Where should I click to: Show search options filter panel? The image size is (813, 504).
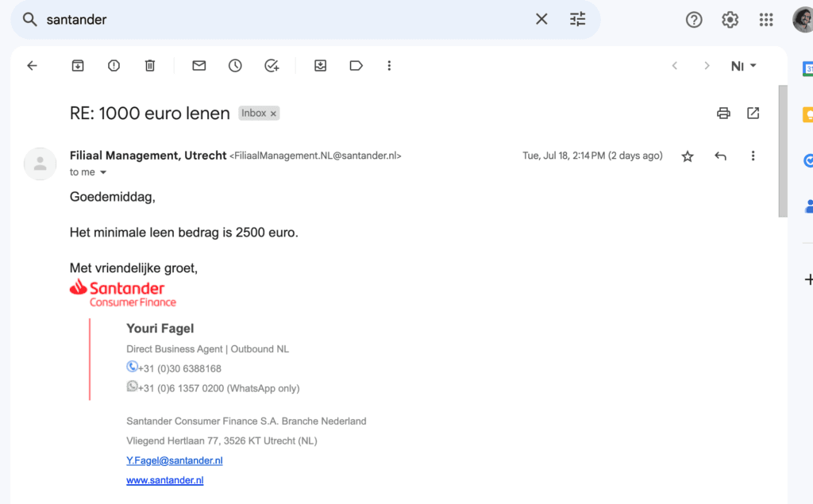(577, 19)
